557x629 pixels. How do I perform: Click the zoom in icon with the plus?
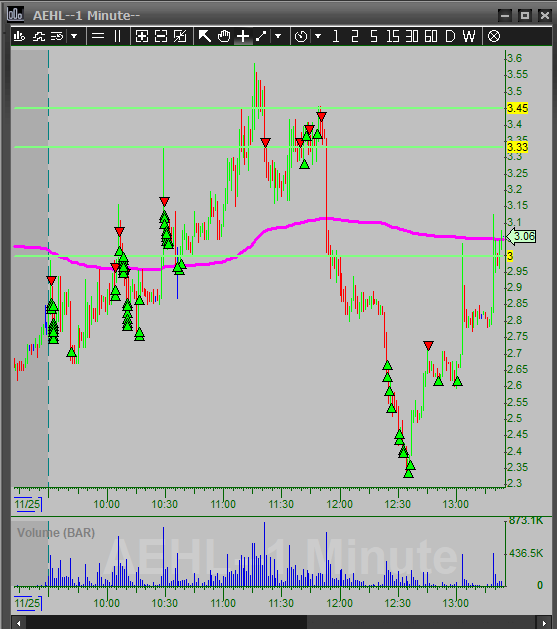142,37
